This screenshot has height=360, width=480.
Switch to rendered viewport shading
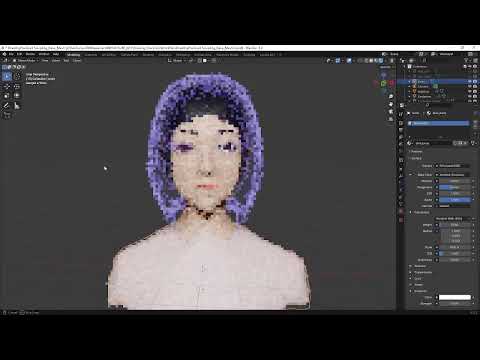coord(381,60)
